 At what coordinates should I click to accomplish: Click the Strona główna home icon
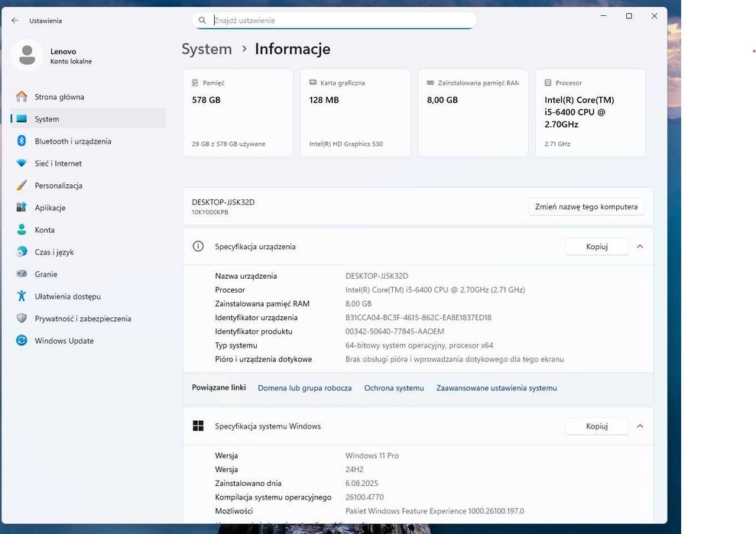tap(21, 96)
